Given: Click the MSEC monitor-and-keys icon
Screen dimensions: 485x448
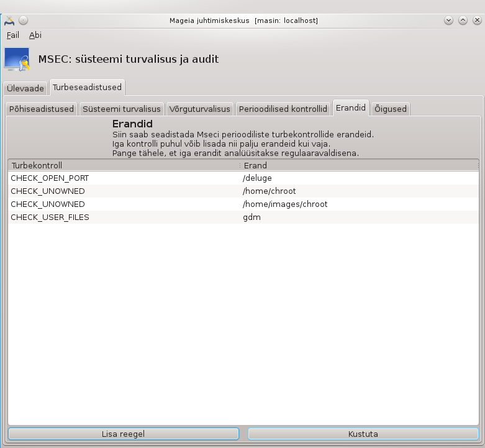Looking at the screenshot, I should click(17, 59).
